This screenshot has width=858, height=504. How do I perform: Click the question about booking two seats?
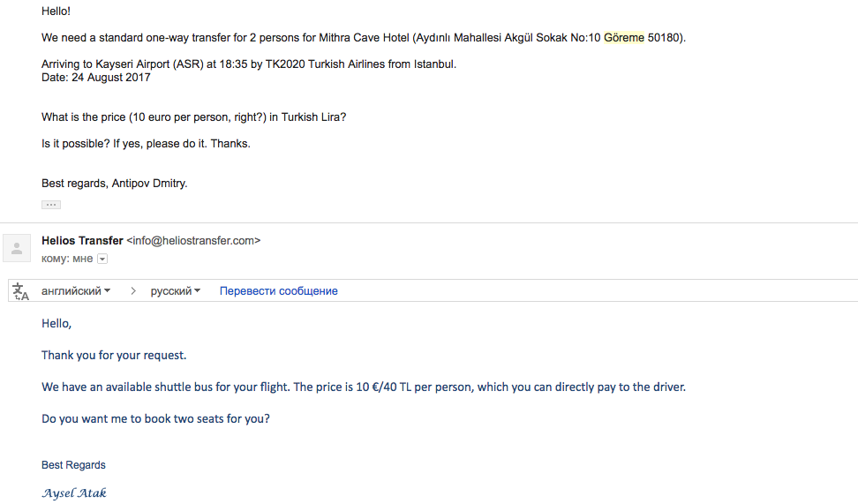[155, 418]
